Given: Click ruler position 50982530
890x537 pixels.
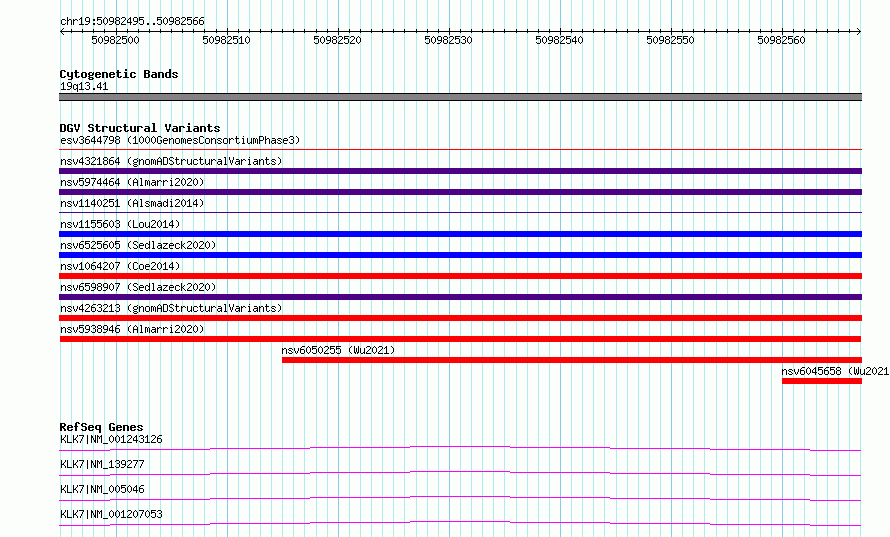Looking at the screenshot, I should click(448, 40).
